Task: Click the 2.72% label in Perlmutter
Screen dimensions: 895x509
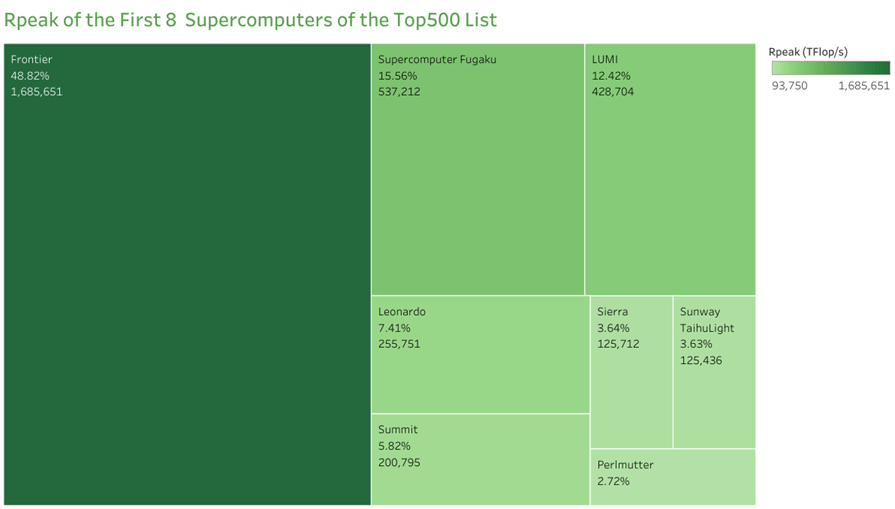Action: click(613, 481)
